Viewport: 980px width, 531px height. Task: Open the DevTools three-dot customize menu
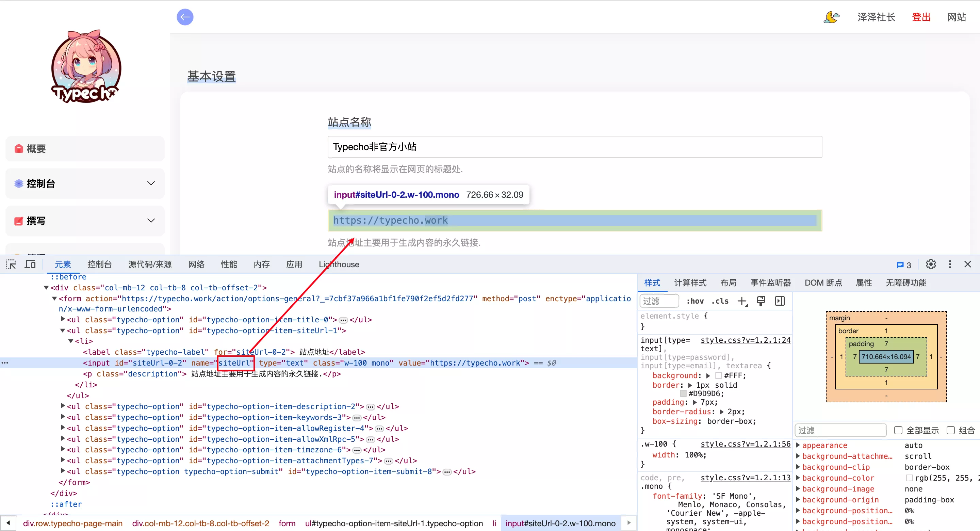[950, 264]
